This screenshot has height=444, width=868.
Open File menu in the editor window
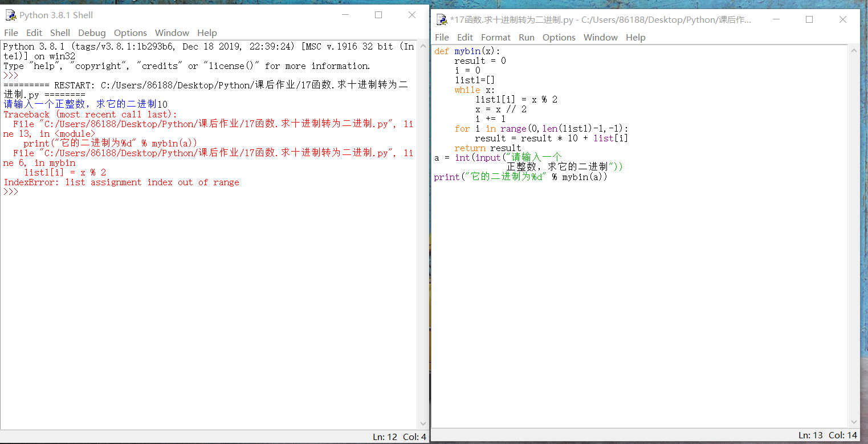coord(442,38)
